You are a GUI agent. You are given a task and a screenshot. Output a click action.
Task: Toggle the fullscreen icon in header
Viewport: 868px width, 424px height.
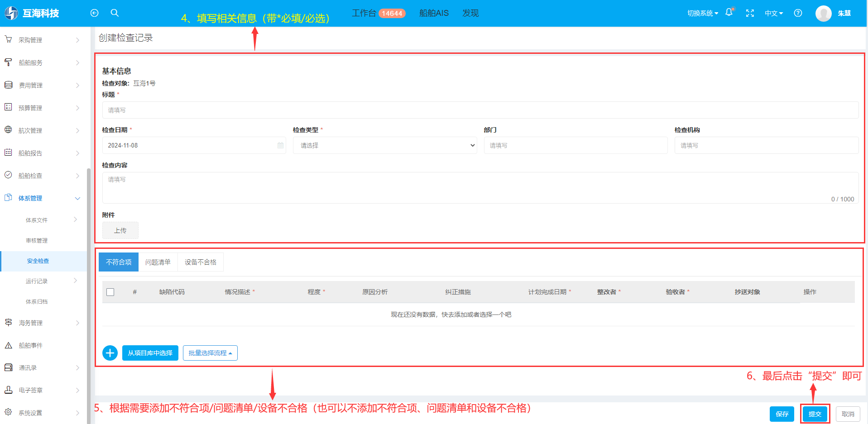[750, 13]
